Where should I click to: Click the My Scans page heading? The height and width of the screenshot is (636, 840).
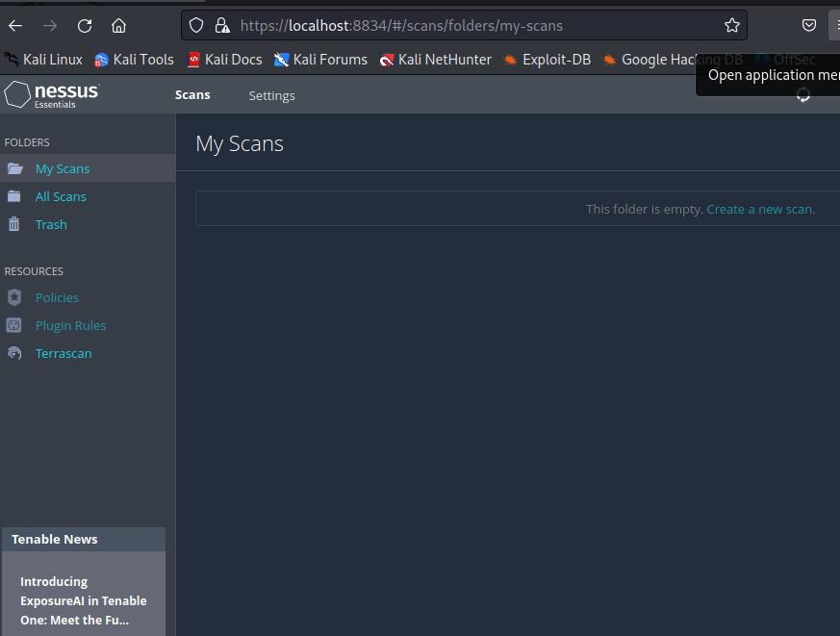click(240, 143)
